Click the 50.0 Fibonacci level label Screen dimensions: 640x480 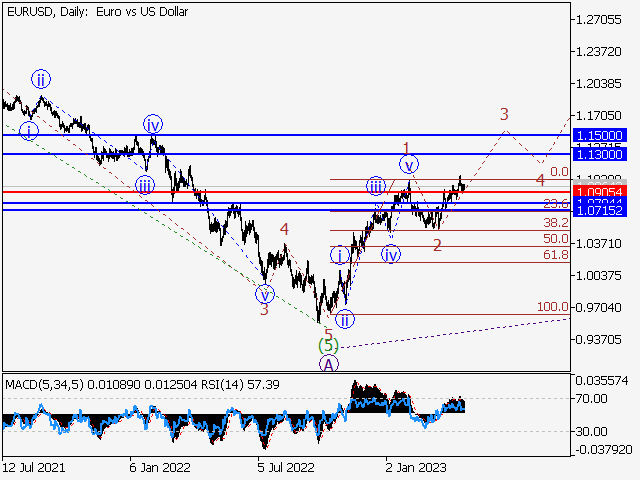coord(555,239)
